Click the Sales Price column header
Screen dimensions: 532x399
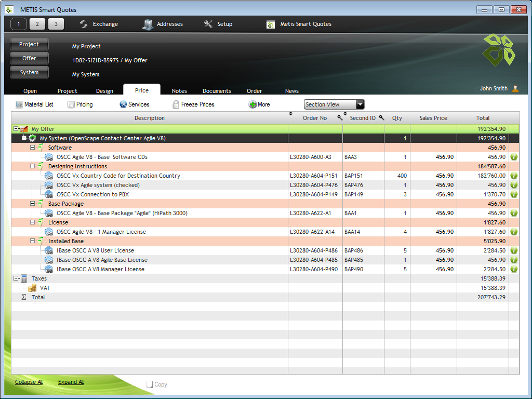pyautogui.click(x=433, y=118)
